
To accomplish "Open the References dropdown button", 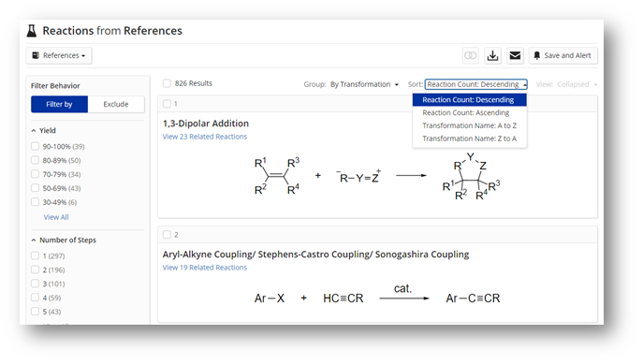I will 59,55.
